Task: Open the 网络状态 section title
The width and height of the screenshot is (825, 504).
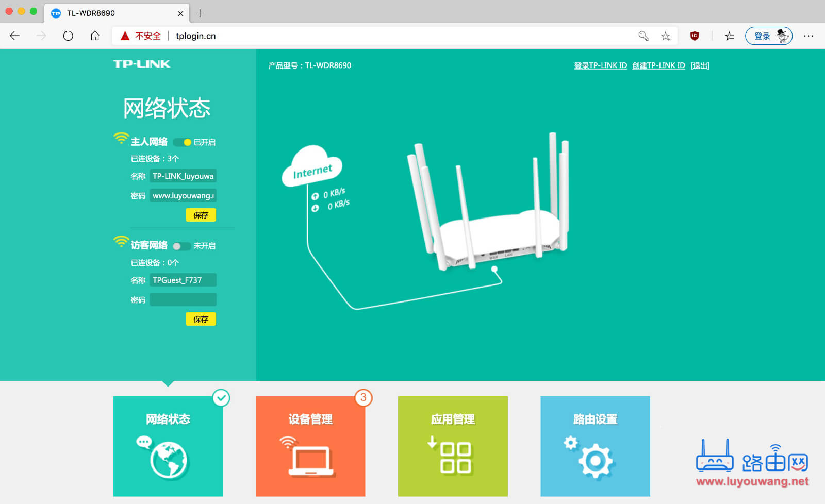Action: pyautogui.click(x=168, y=419)
